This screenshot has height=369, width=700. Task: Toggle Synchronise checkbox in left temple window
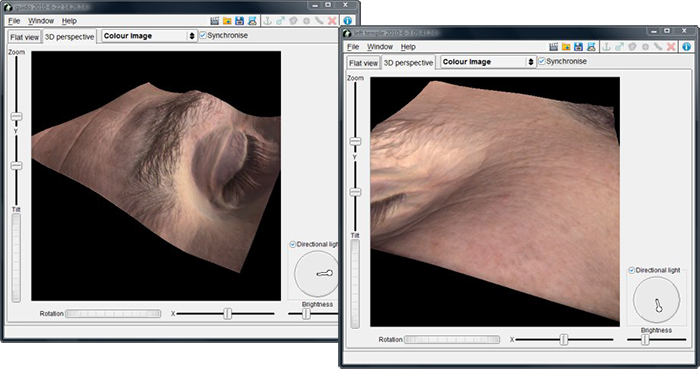[x=542, y=61]
